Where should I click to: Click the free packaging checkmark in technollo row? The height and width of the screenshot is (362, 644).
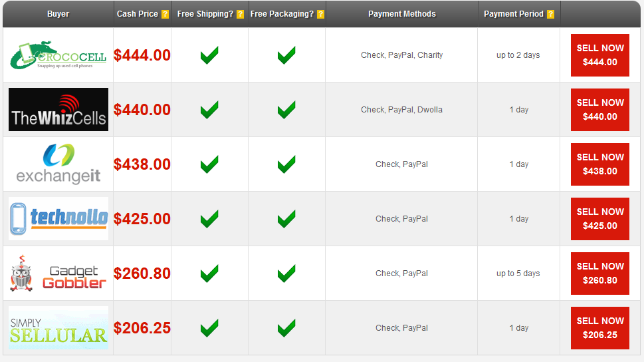tap(286, 219)
